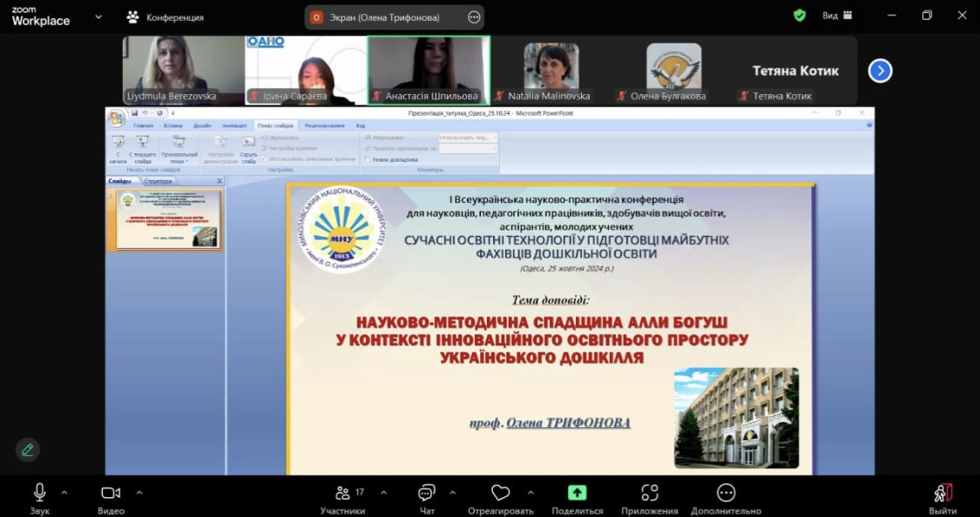Click the green Поделиться share screen icon
980x517 pixels.
pos(577,493)
